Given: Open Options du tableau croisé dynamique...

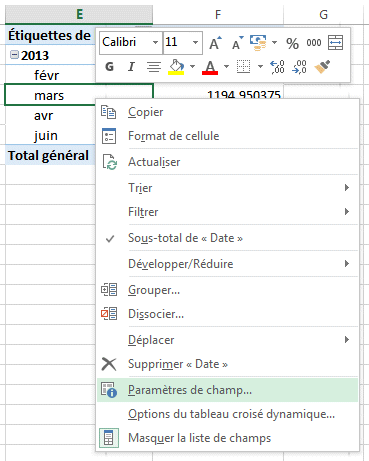Looking at the screenshot, I should point(228,414).
